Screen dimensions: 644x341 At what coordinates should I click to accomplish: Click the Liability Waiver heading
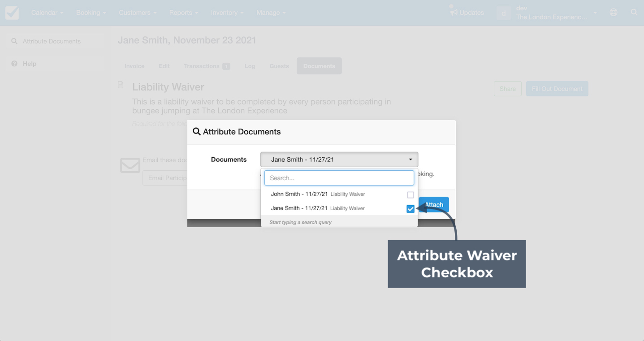[x=168, y=87]
